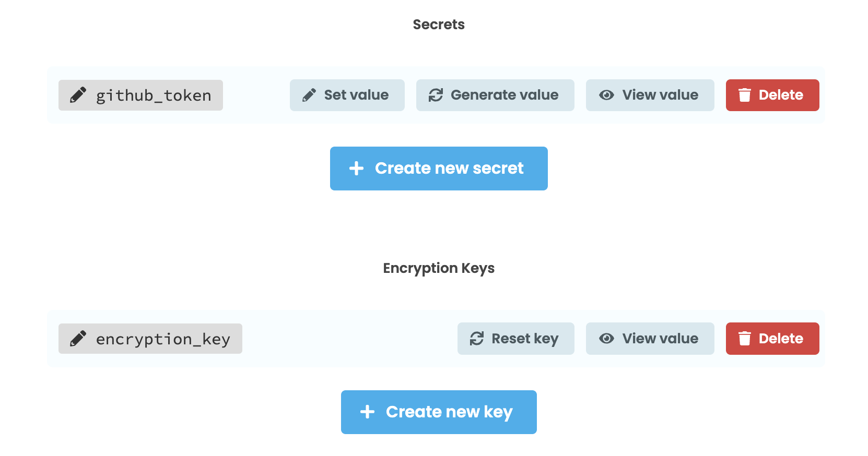Create a new secret
Image resolution: width=868 pixels, height=456 pixels.
[439, 169]
